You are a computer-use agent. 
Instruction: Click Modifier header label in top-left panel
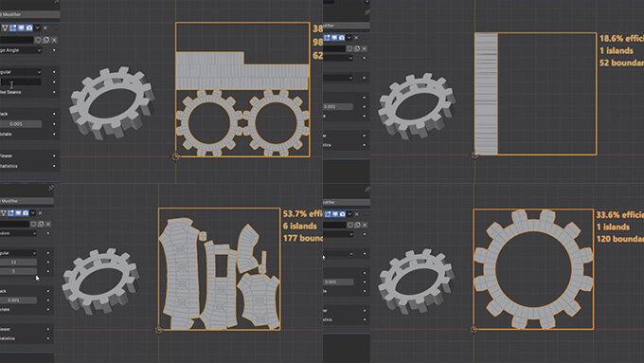[12, 14]
